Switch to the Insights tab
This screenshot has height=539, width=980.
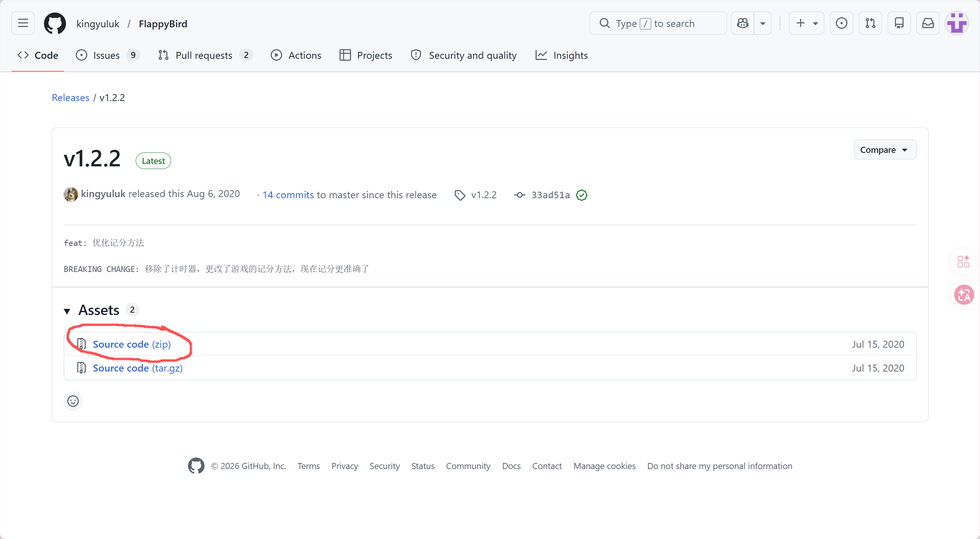pyautogui.click(x=562, y=55)
